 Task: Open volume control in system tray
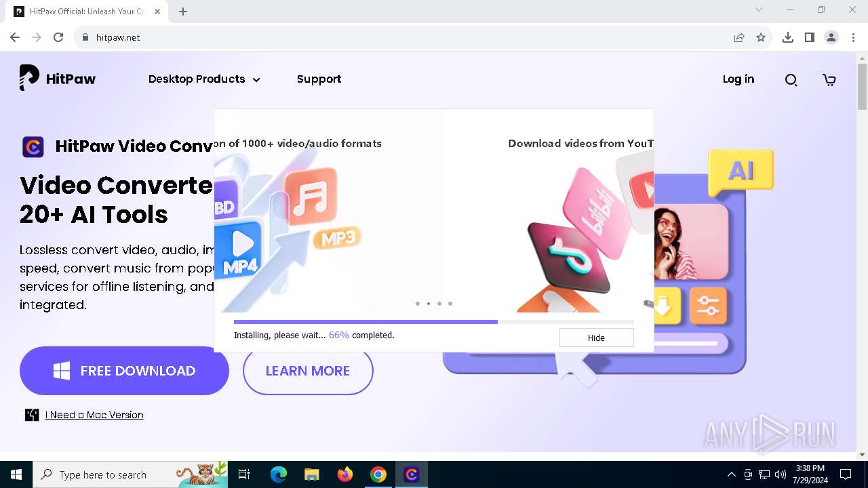coord(781,474)
